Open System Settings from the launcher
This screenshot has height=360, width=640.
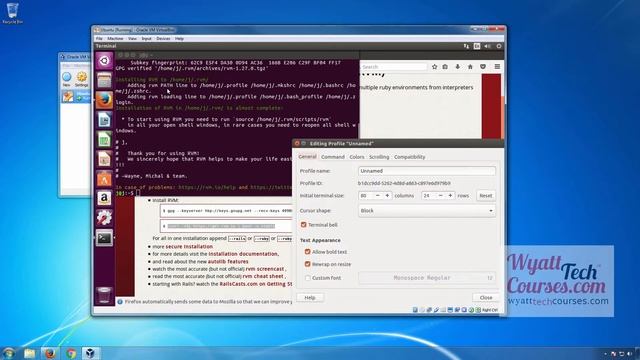104,218
